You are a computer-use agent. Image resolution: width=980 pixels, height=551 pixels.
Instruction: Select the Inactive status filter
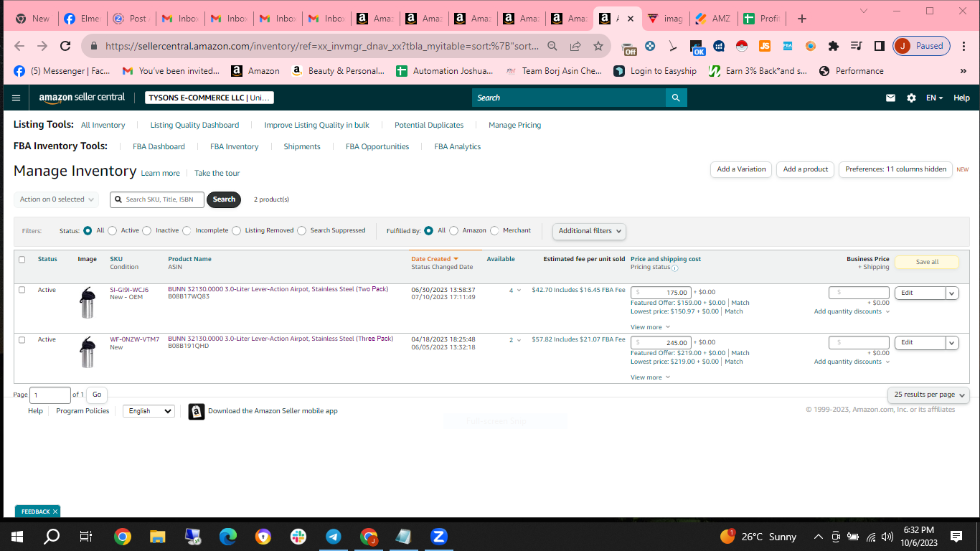pos(146,231)
